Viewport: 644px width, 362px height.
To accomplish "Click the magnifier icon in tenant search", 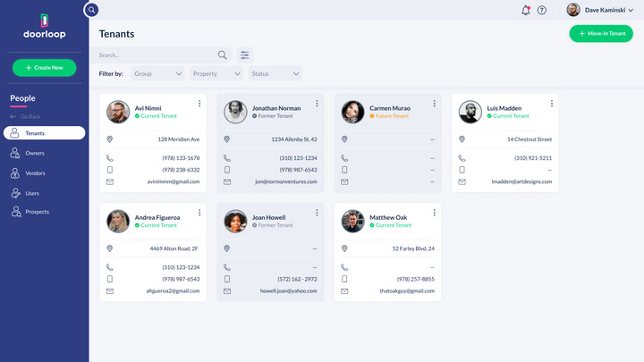I will 223,55.
